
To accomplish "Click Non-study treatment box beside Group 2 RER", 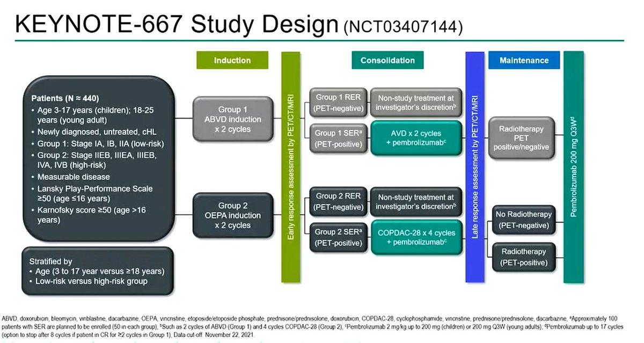I will (416, 201).
